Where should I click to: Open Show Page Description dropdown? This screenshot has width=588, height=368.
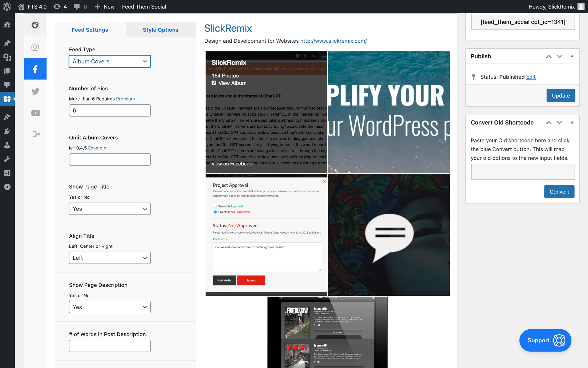point(110,307)
